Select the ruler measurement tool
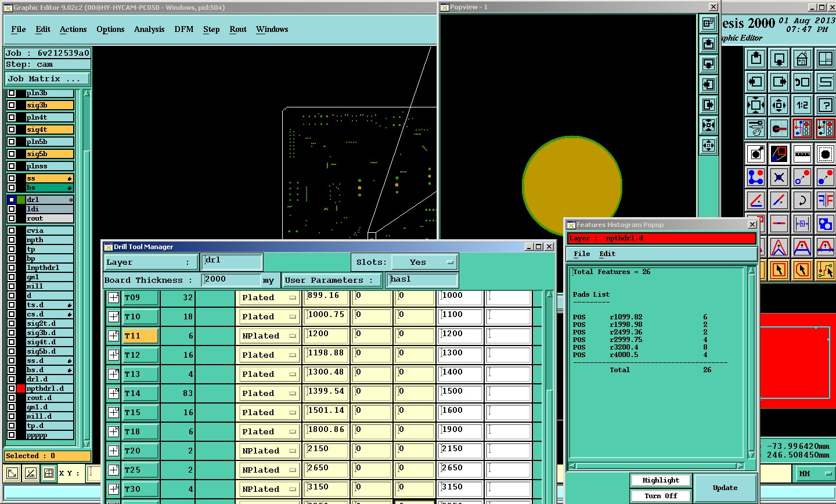Screen dimensions: 836x504 point(802,154)
